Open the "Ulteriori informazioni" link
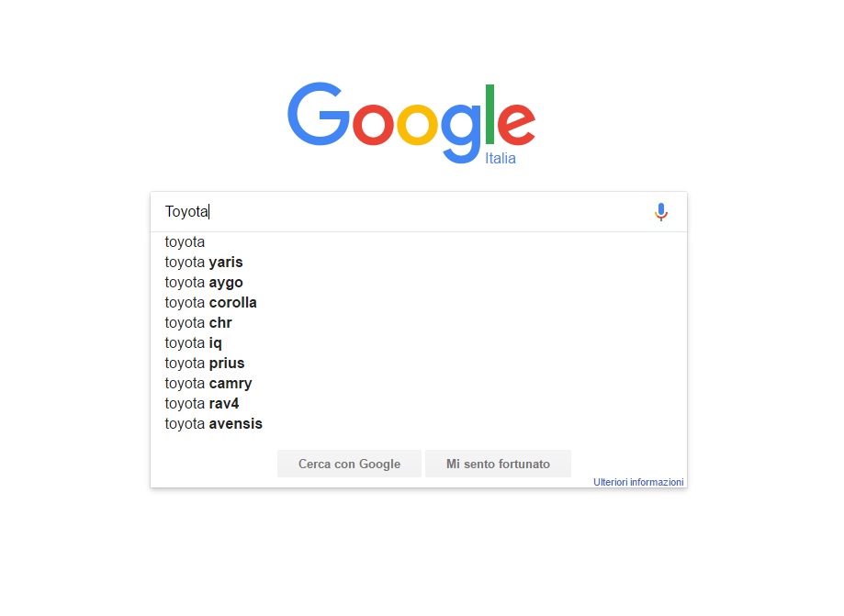The image size is (844, 616). [638, 482]
